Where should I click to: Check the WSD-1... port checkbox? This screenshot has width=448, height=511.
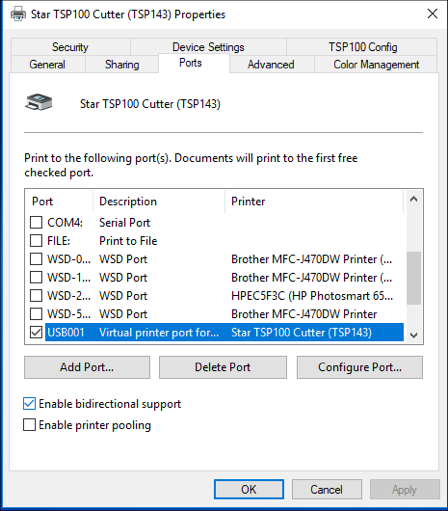pyautogui.click(x=36, y=277)
